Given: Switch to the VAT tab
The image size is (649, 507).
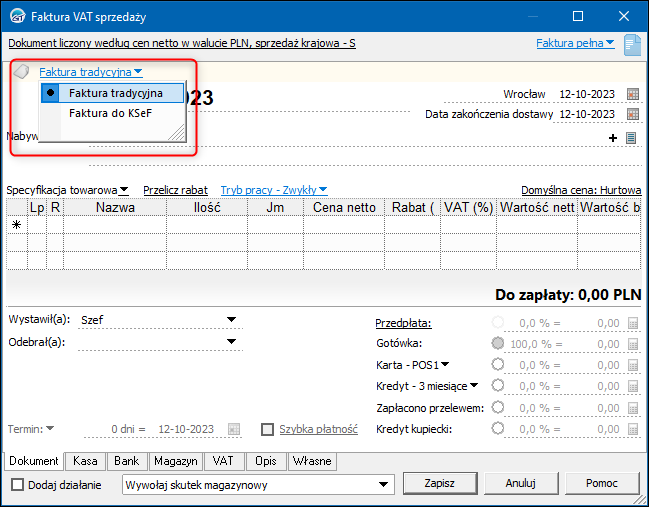Looking at the screenshot, I should (x=223, y=461).
